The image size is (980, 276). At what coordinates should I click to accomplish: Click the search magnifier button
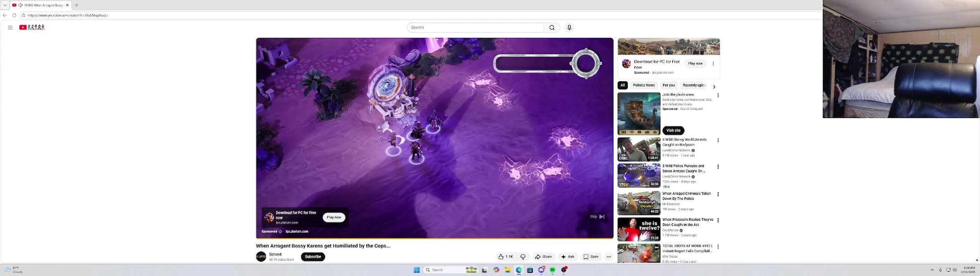[x=552, y=28]
